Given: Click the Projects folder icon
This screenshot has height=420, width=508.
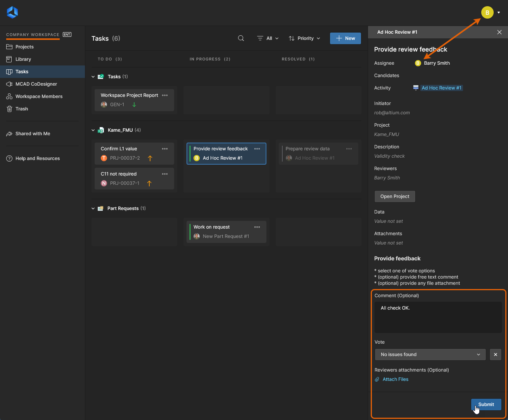Looking at the screenshot, I should 9,47.
